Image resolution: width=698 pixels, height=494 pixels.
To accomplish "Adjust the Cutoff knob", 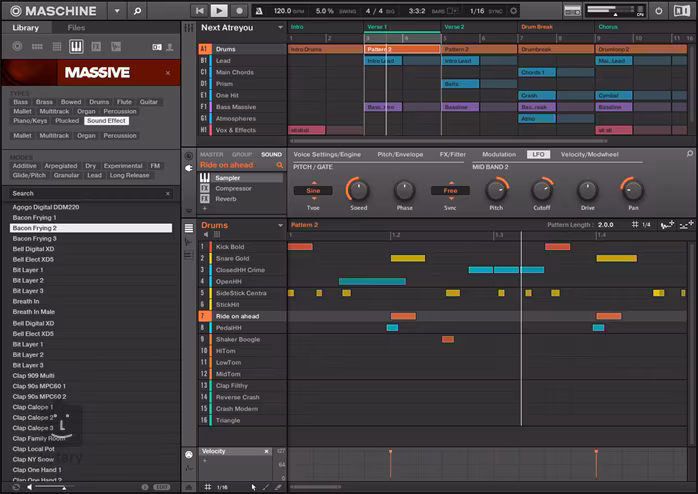I will pyautogui.click(x=542, y=190).
